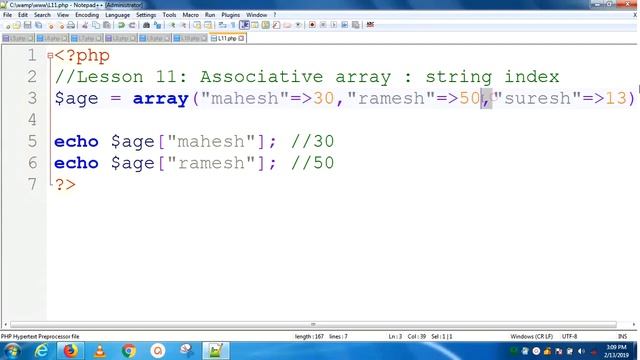Toggle synchronized vertical scrolling

coord(197,25)
